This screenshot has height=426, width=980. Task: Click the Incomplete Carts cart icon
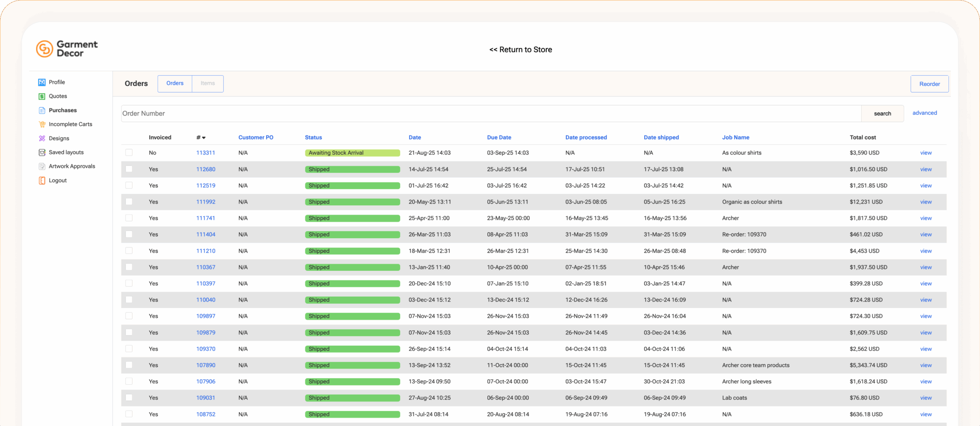tap(42, 124)
